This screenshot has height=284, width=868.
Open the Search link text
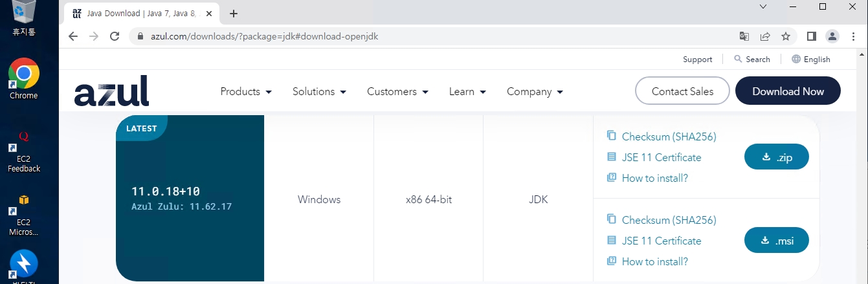(x=757, y=59)
